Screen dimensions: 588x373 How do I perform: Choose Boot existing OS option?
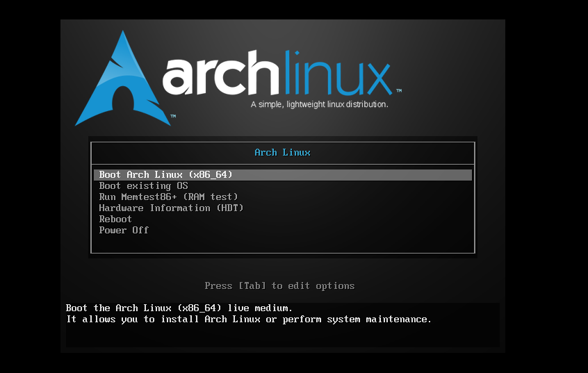[x=143, y=186]
